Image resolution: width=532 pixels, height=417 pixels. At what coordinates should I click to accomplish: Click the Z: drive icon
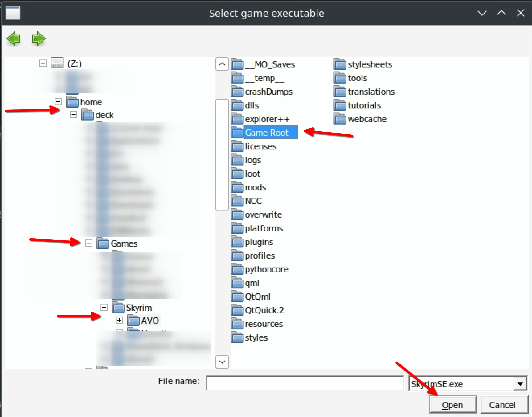tap(57, 63)
